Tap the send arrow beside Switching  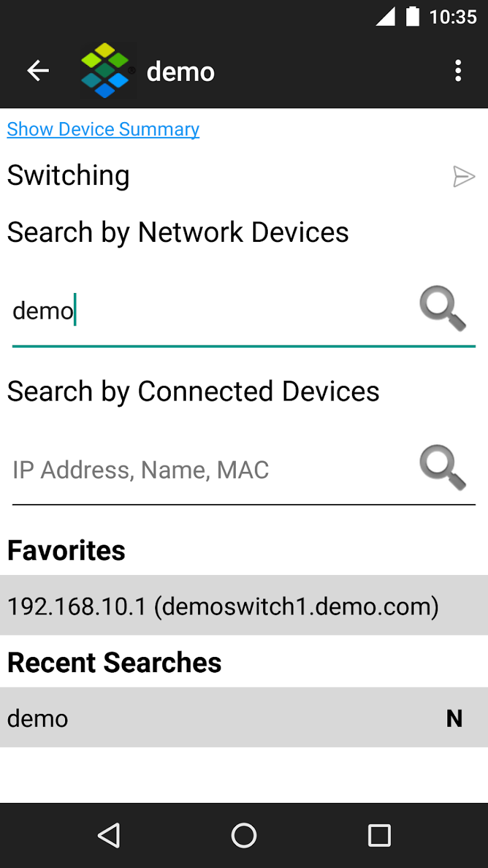tap(464, 176)
